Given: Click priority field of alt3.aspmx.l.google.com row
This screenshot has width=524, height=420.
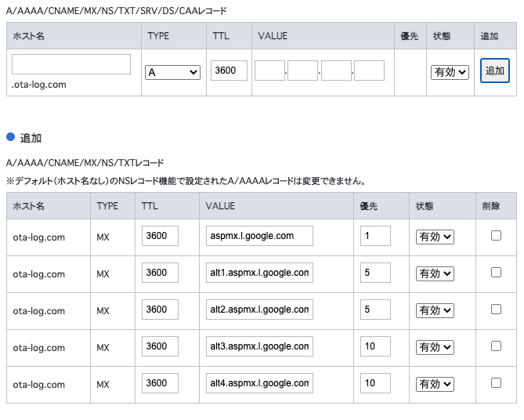Looking at the screenshot, I should click(x=375, y=346).
